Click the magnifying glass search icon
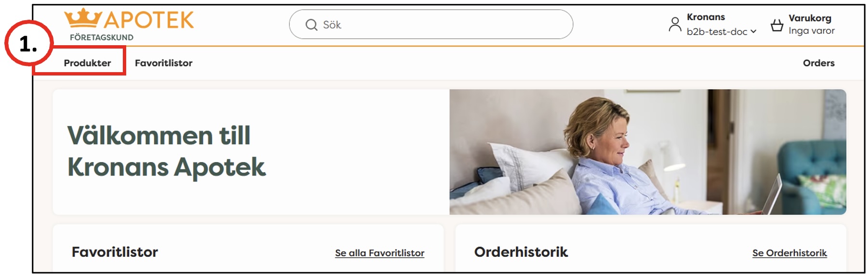The width and height of the screenshot is (868, 276). pos(312,25)
